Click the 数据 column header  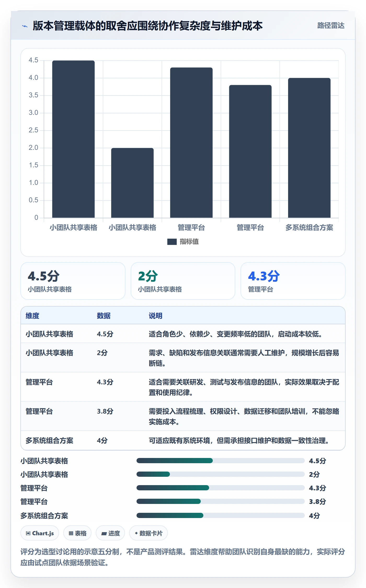[104, 316]
